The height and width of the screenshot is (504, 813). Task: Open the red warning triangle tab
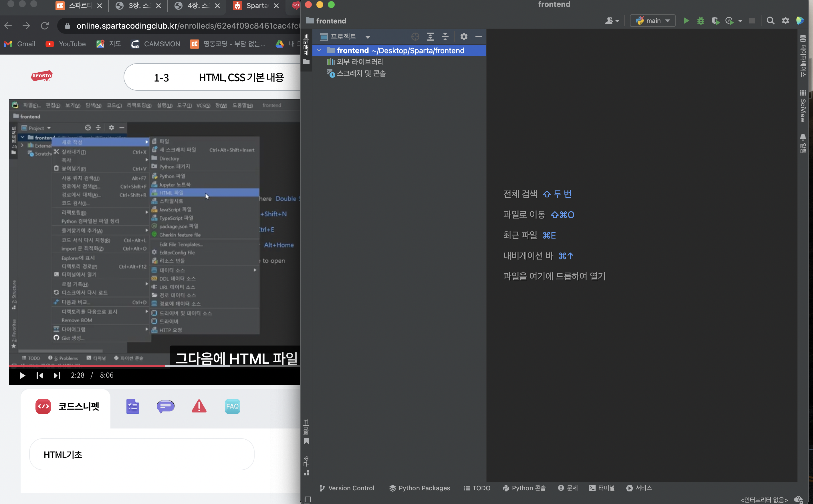pos(199,406)
